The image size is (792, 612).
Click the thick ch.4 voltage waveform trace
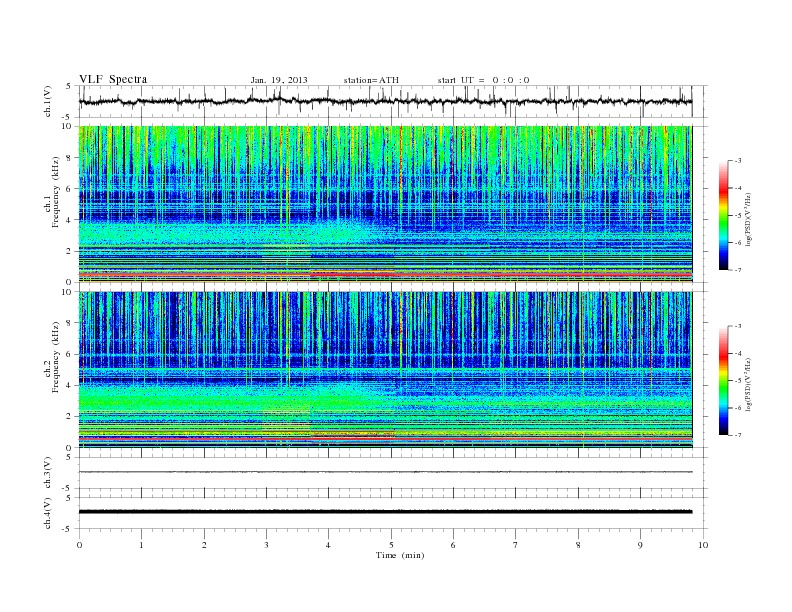[x=385, y=512]
